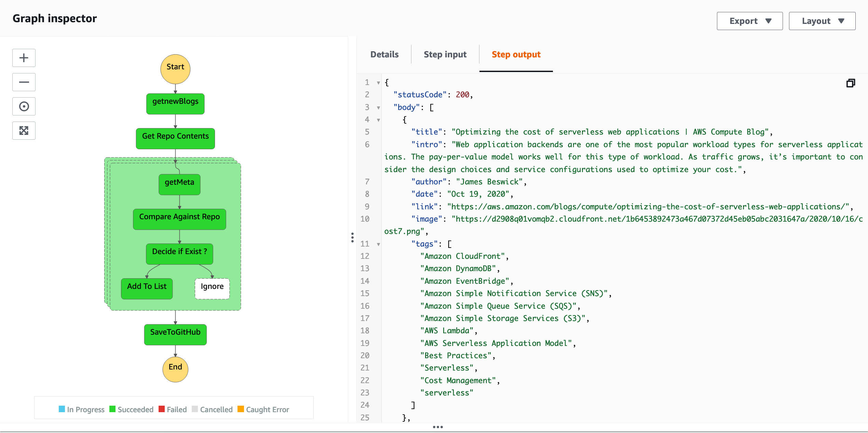Open the Layout dropdown

click(822, 21)
